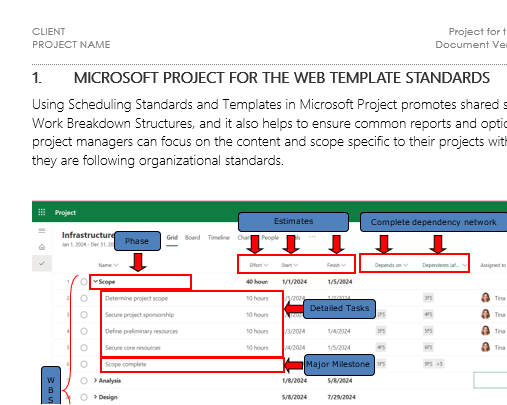Open the Determine project scope task

tap(136, 298)
